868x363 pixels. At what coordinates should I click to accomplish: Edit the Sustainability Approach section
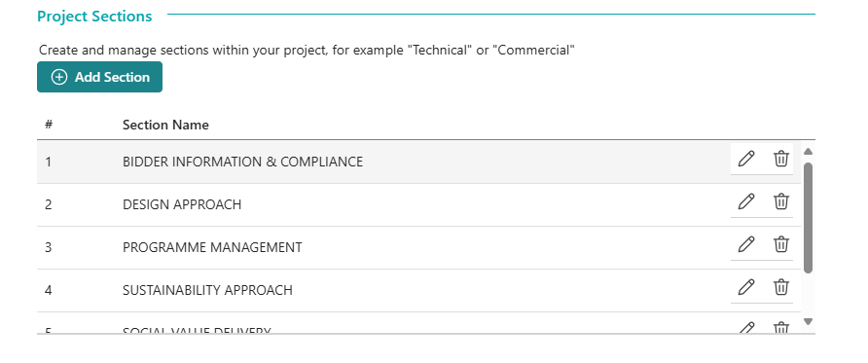746,287
